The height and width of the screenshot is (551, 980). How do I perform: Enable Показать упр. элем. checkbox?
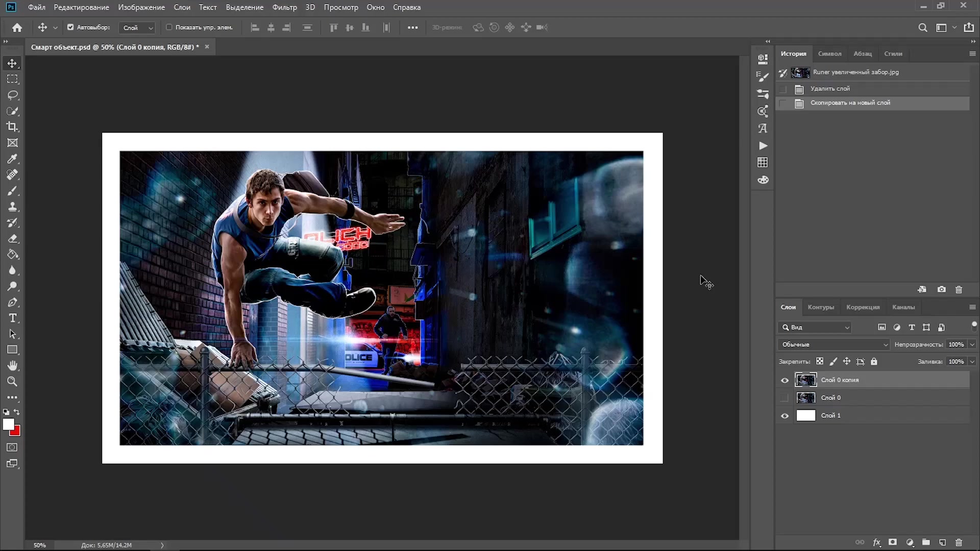(x=169, y=28)
